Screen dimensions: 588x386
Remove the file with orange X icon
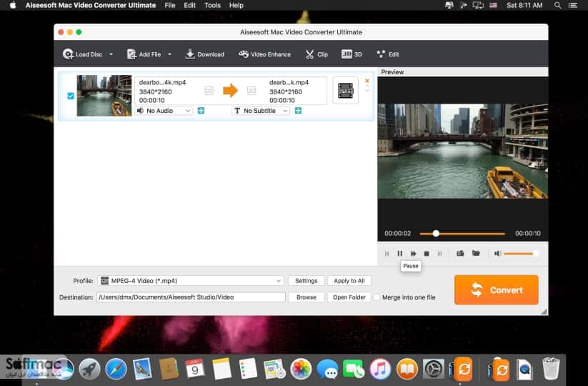[367, 81]
